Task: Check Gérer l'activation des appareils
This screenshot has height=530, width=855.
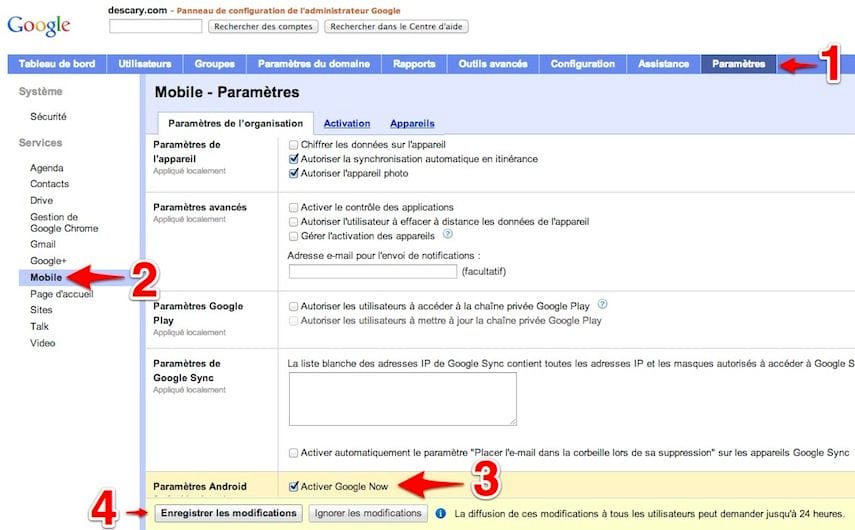Action: tap(293, 236)
